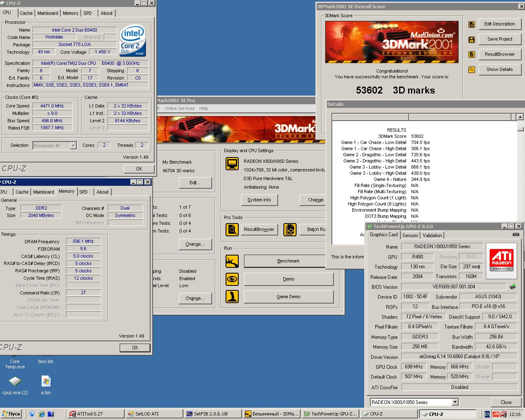Screen dimensions: 525x420
Task: Open Online Services menu in 3DMark2001
Action: [x=179, y=108]
